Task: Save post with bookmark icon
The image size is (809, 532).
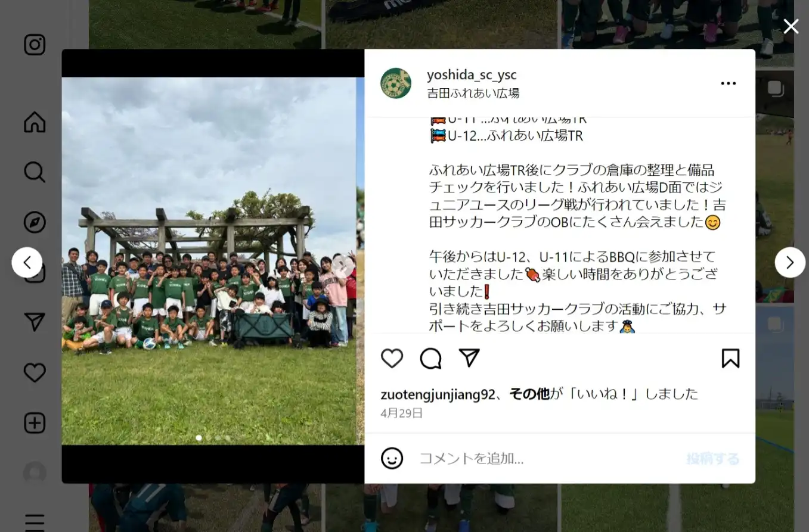Action: (x=730, y=358)
